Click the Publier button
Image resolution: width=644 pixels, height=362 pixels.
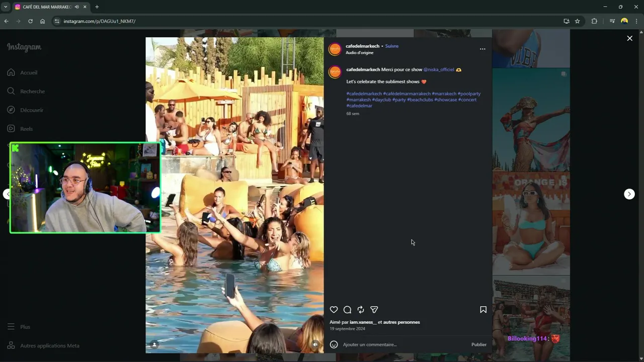coord(479,344)
